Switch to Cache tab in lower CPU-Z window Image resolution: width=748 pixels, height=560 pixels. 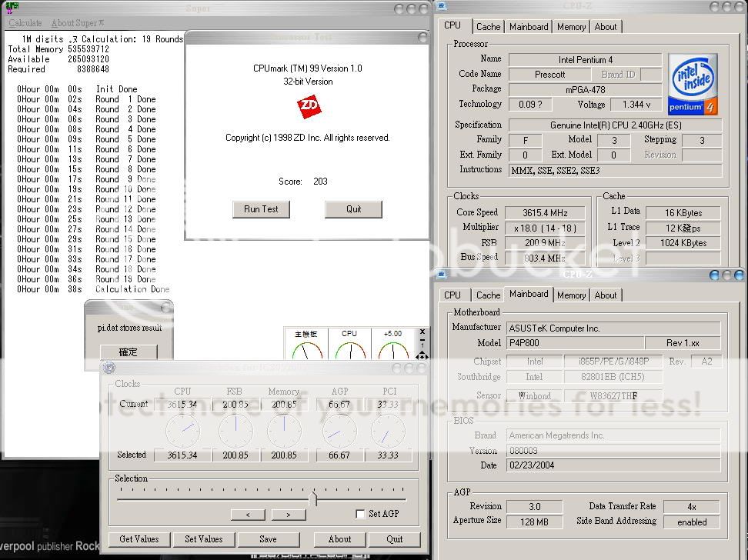coord(488,295)
